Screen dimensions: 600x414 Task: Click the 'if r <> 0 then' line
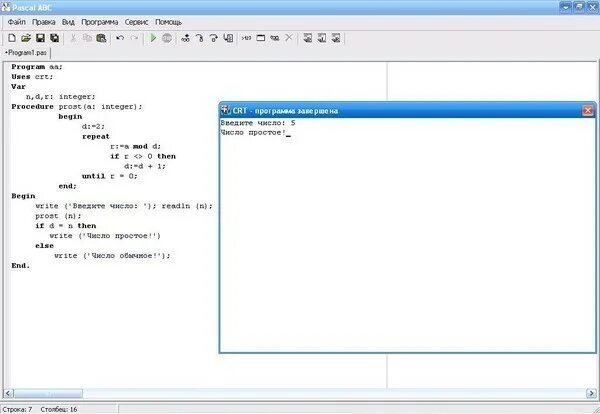point(143,156)
